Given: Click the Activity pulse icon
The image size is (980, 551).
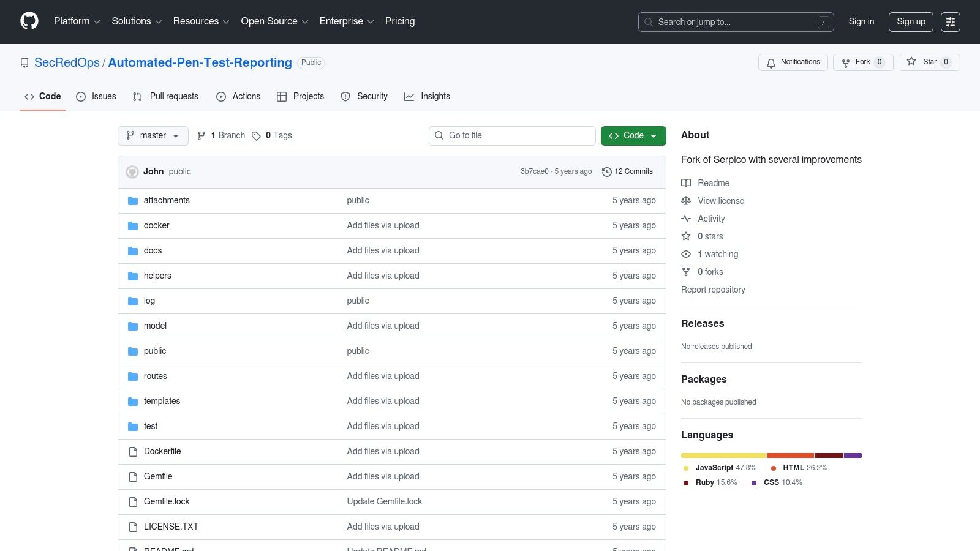Looking at the screenshot, I should [686, 219].
